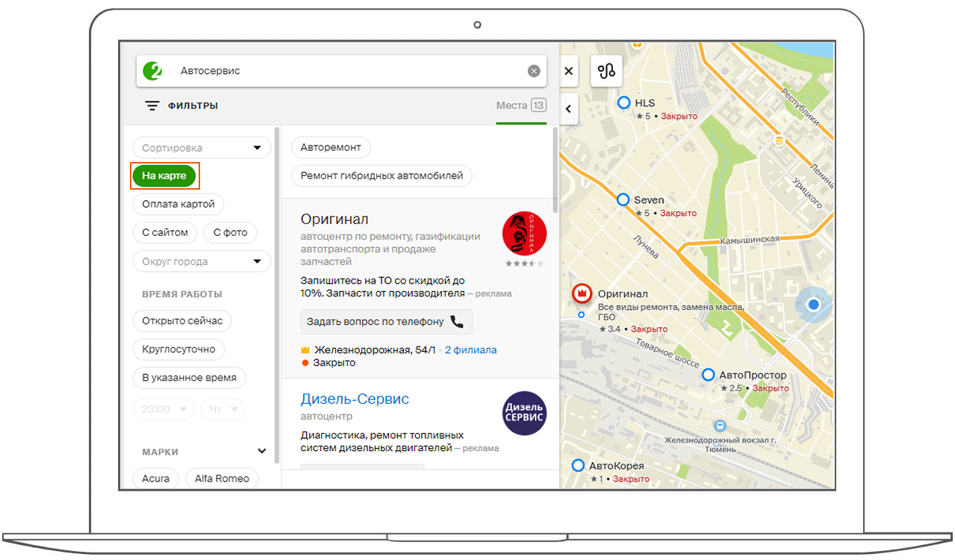Image resolution: width=955 pixels, height=560 pixels.
Task: Open the Оригинал listing title
Action: coord(335,220)
